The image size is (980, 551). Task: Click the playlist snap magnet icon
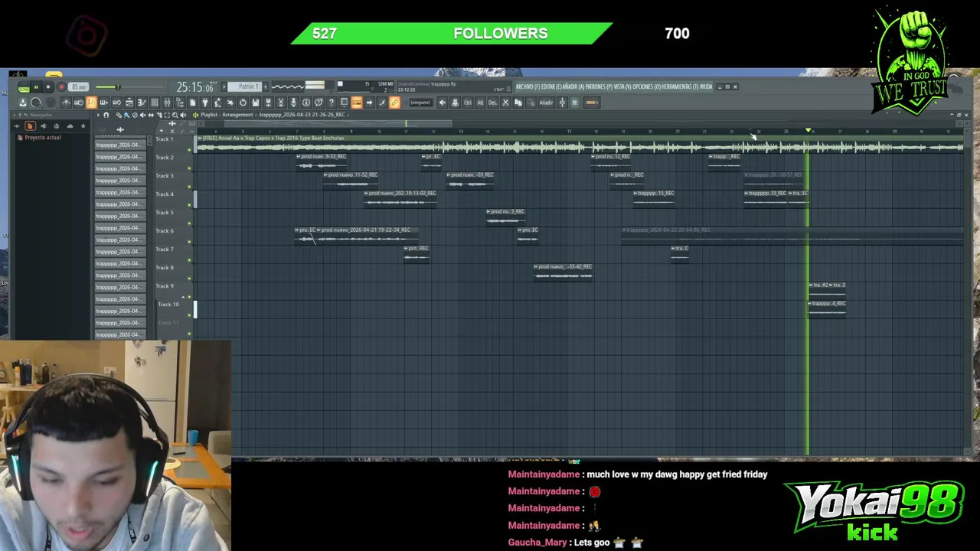[x=106, y=115]
